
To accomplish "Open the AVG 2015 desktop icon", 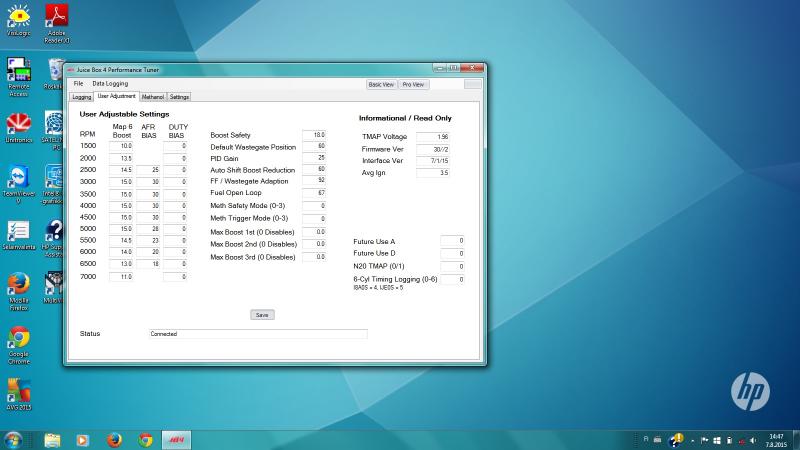I will coord(18,391).
